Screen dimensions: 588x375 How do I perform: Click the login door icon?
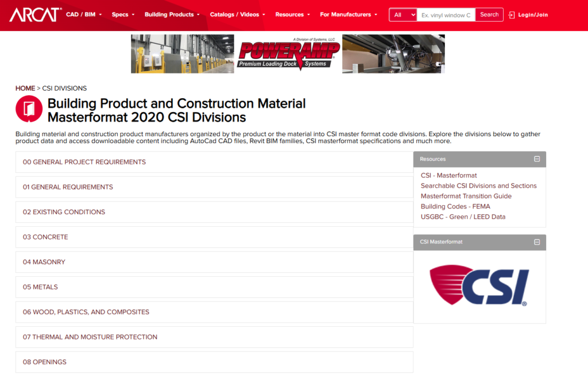pos(512,15)
